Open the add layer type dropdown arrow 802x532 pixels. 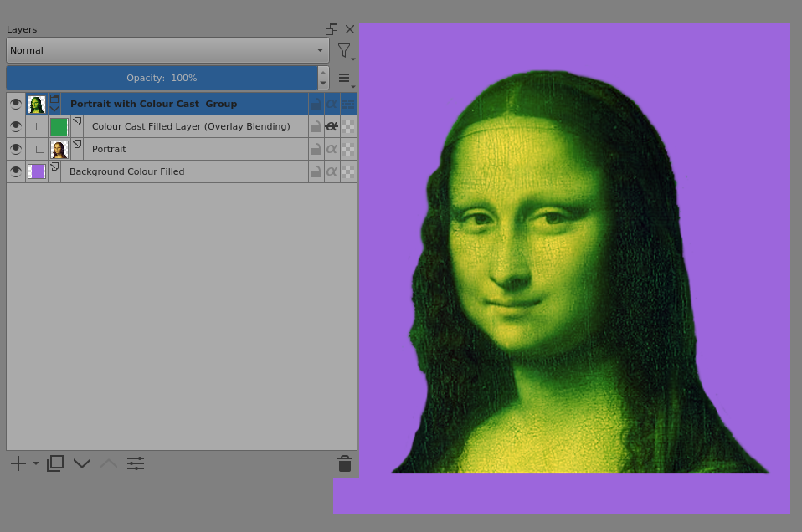click(x=36, y=463)
